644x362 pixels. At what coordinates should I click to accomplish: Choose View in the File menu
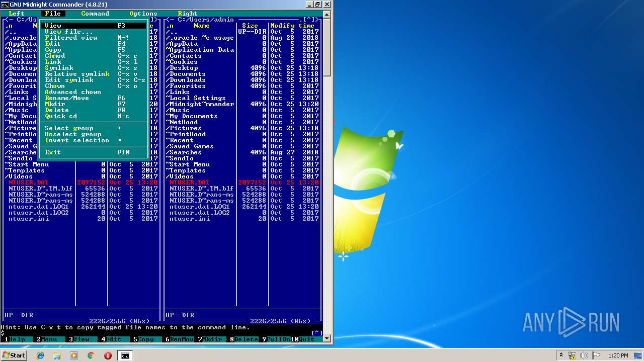[x=93, y=26]
